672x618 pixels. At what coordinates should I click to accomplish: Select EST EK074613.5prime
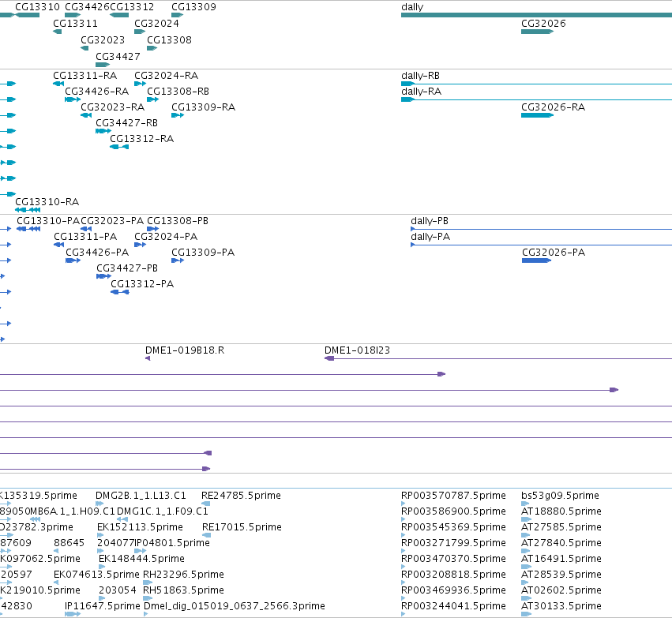coord(97,575)
